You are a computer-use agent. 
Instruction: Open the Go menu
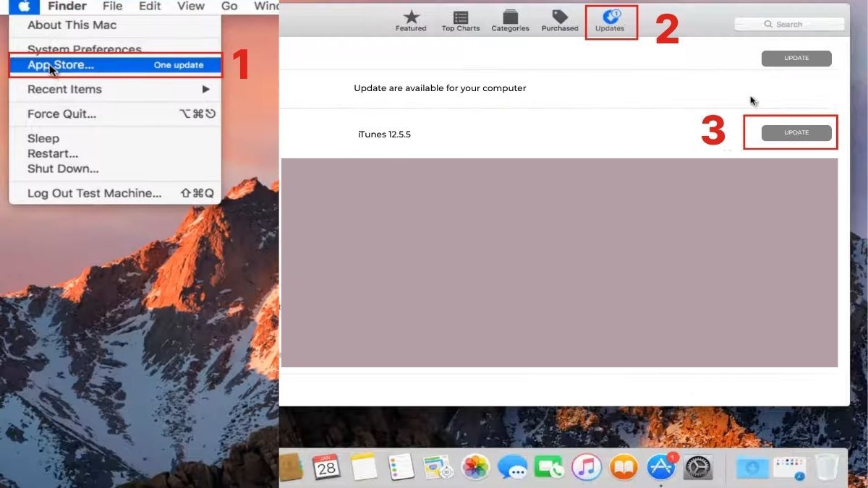click(x=229, y=6)
